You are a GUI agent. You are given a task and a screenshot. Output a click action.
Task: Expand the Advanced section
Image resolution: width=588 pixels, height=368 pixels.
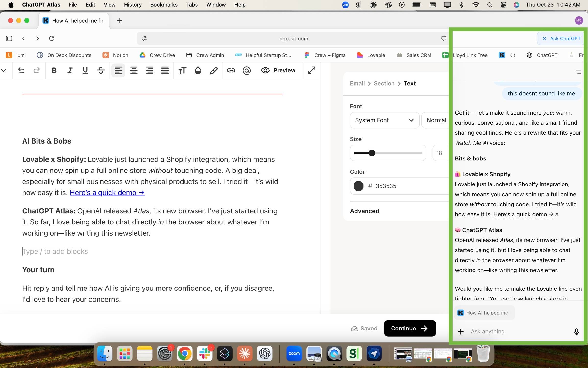click(x=365, y=211)
